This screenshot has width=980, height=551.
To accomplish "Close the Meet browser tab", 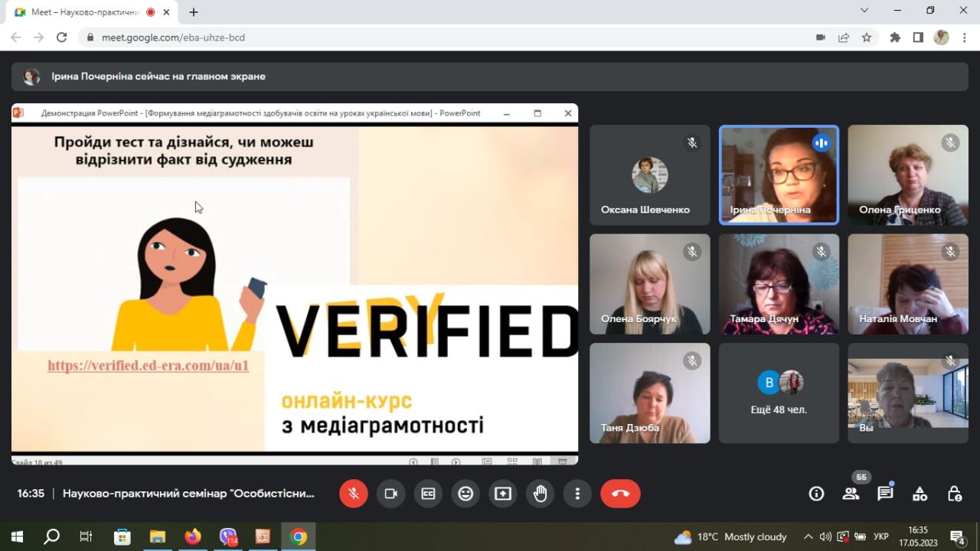I will (167, 12).
